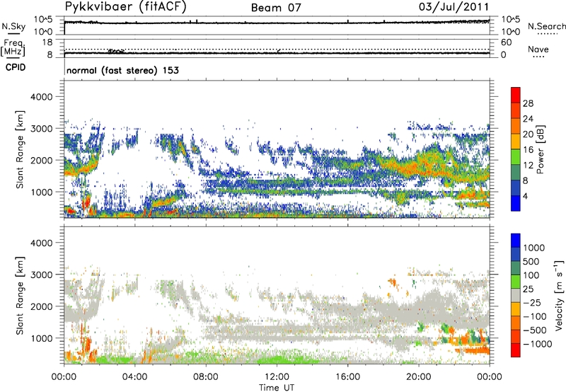Viewport: 566px width, 392px height.
Task: Click the 16 tick label on Power color bar
Action: tap(528, 150)
